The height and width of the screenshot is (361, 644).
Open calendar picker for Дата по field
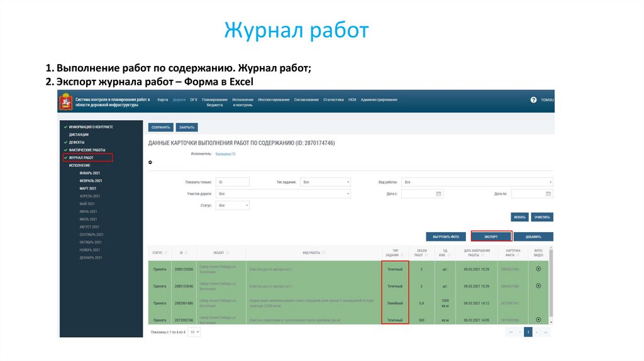pos(548,194)
